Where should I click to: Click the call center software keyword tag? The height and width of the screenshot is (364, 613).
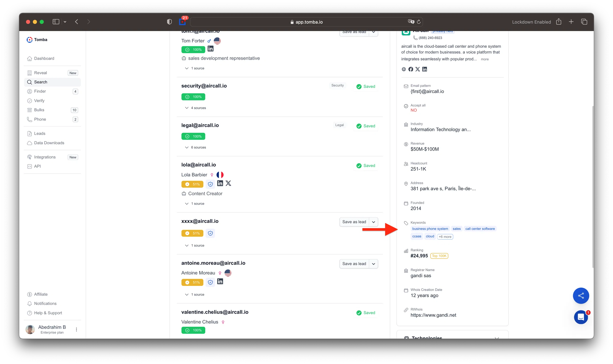pos(480,229)
